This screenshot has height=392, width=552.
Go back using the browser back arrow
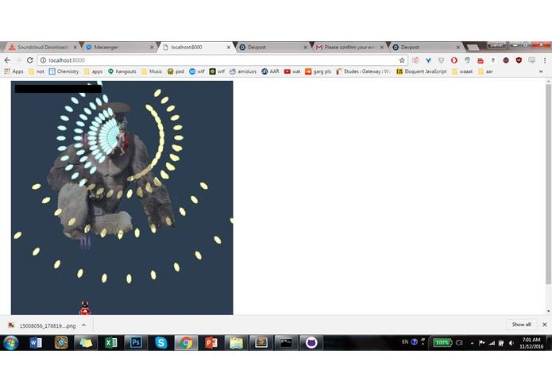(7, 60)
